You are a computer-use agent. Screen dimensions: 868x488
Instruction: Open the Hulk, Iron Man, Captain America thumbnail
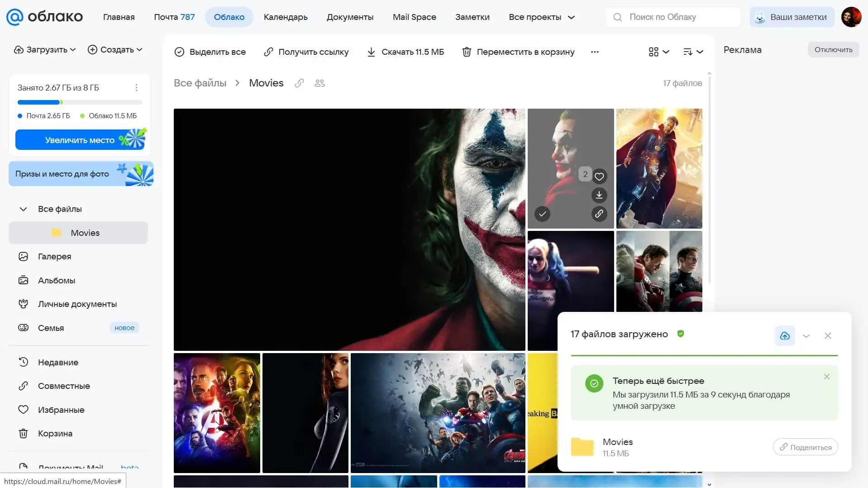tap(659, 271)
